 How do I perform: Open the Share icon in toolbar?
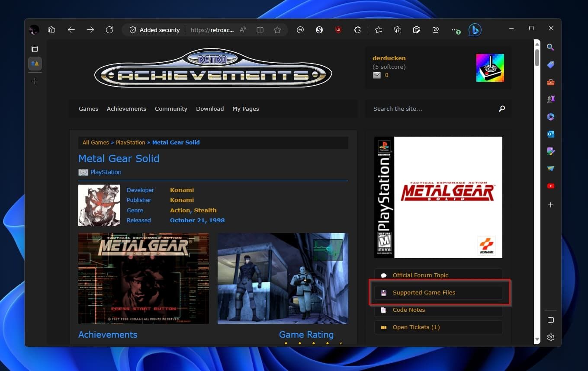436,30
